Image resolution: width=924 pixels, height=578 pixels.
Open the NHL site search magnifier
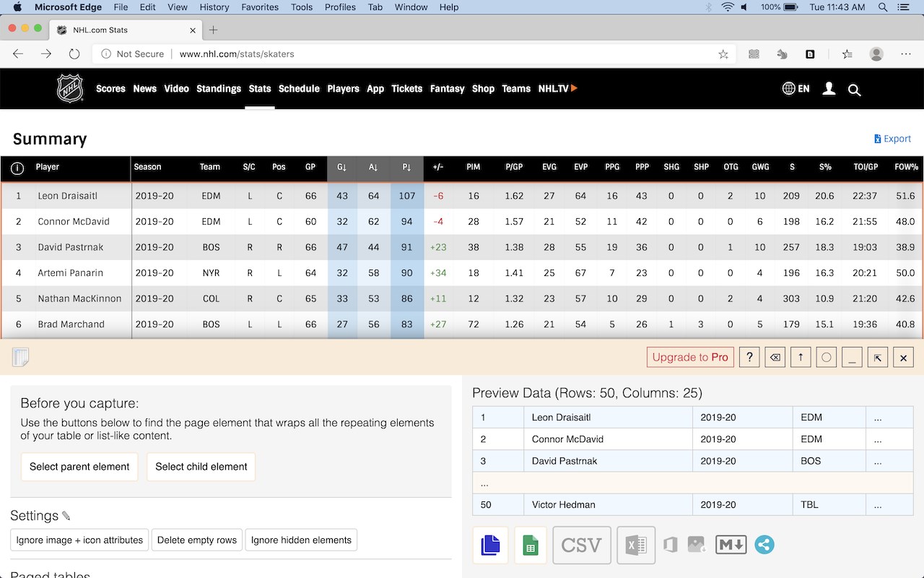855,90
